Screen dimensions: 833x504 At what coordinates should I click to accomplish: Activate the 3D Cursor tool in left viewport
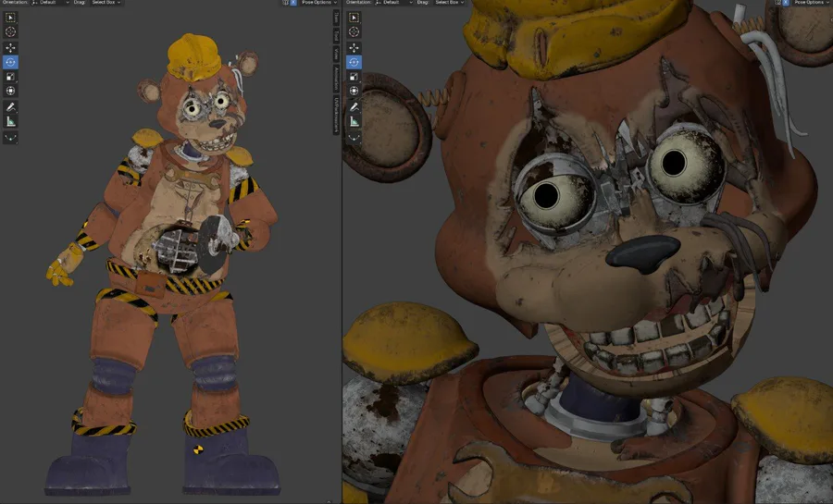pos(10,31)
